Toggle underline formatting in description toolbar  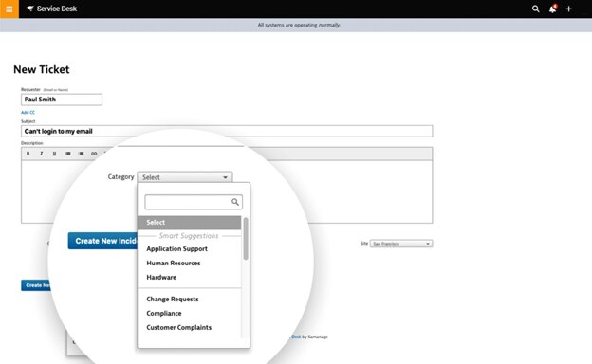pyautogui.click(x=54, y=154)
